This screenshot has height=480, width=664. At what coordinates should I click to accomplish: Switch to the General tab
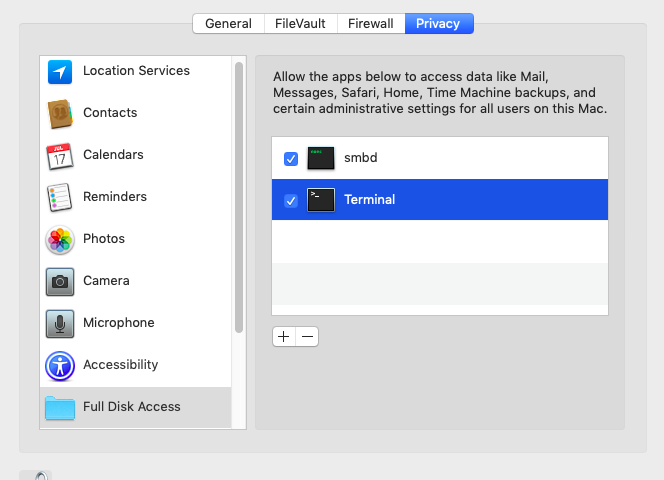(228, 24)
